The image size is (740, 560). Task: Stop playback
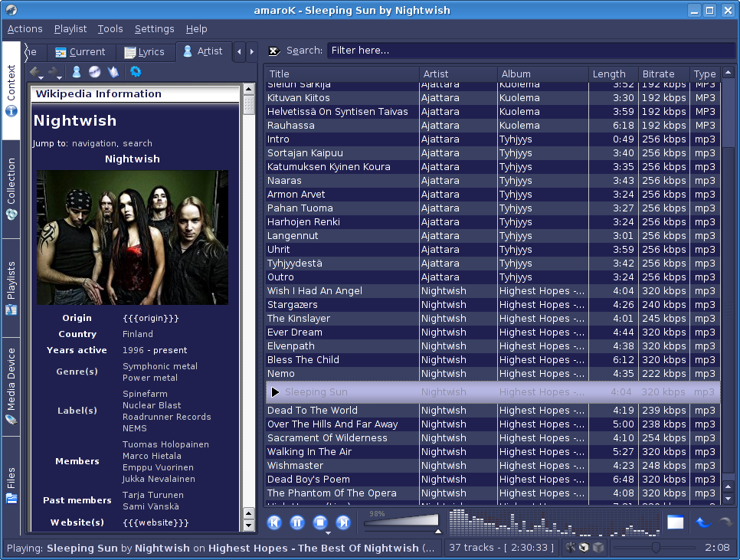click(x=320, y=522)
